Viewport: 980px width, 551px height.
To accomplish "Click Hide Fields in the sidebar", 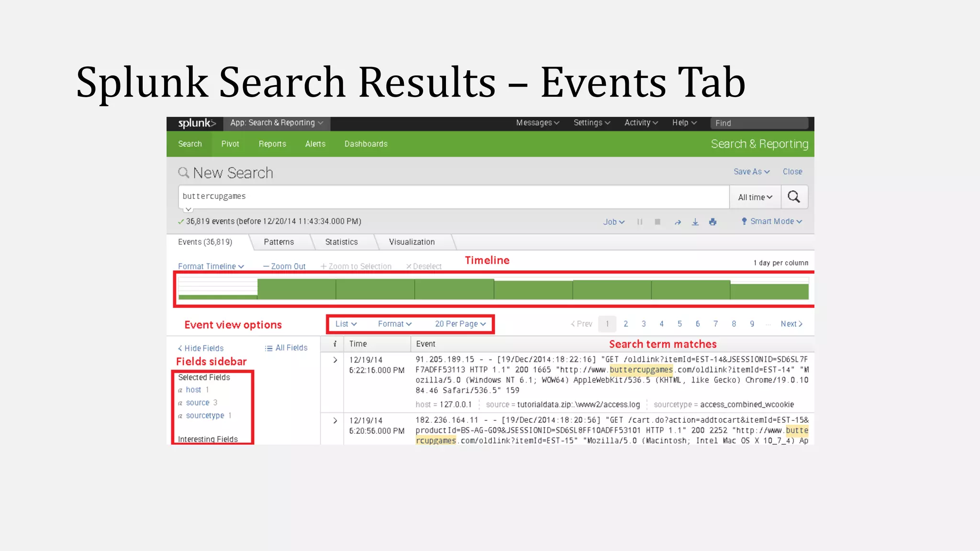I will point(200,348).
